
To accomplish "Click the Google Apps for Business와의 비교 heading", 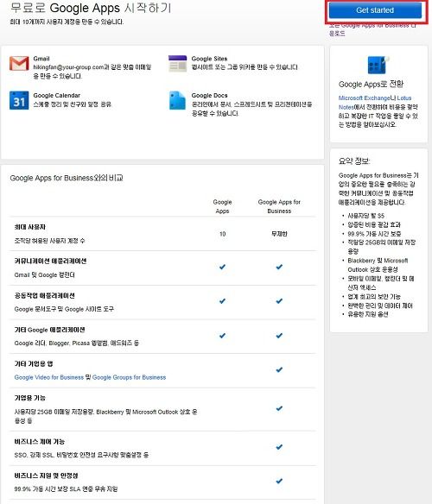I will coord(67,178).
